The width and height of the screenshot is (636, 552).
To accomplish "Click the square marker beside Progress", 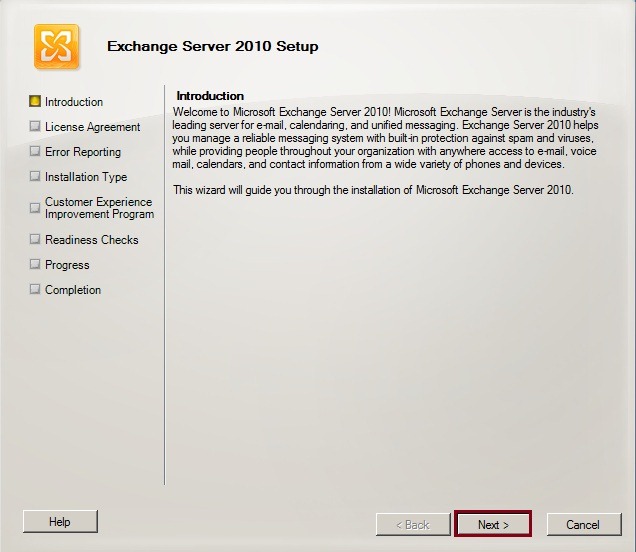I will (x=35, y=264).
